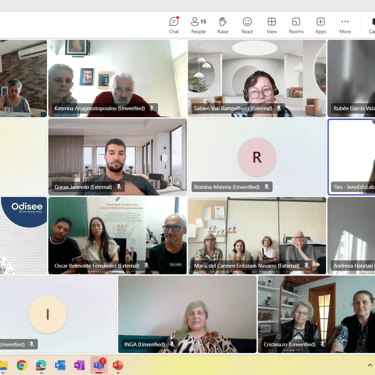Click muted mic icon on INGA's tile
Image resolution: width=375 pixels, height=375 pixels.
[x=172, y=344]
